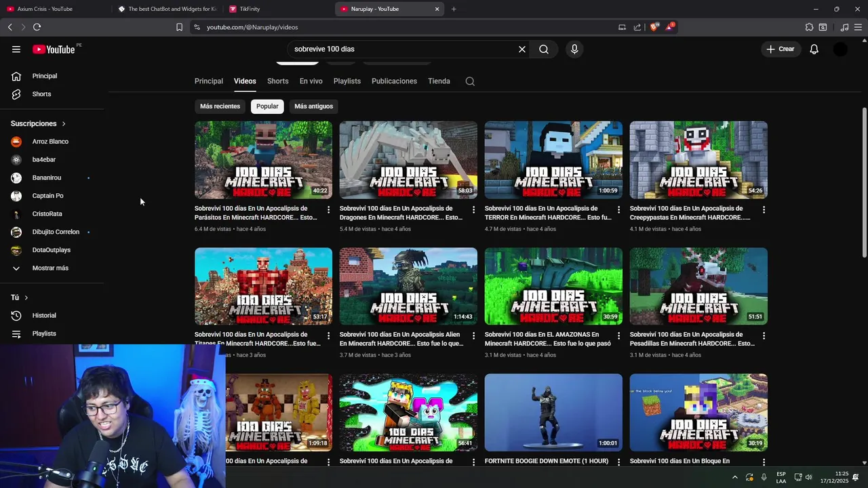
Task: Click the page vertical scrollbar
Action: click(x=864, y=183)
